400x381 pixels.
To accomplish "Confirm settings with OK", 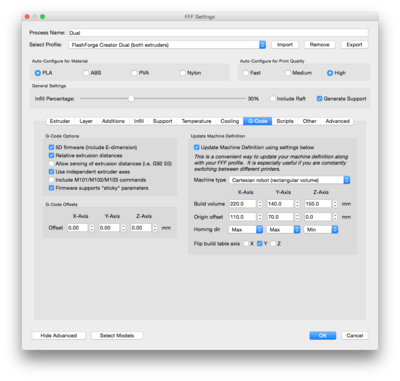I will 323,336.
